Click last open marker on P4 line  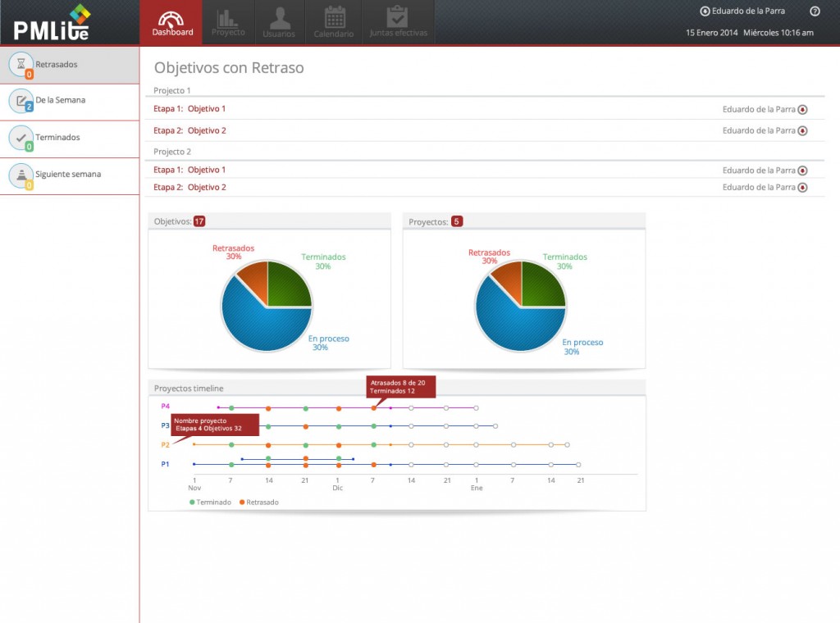[x=477, y=408]
